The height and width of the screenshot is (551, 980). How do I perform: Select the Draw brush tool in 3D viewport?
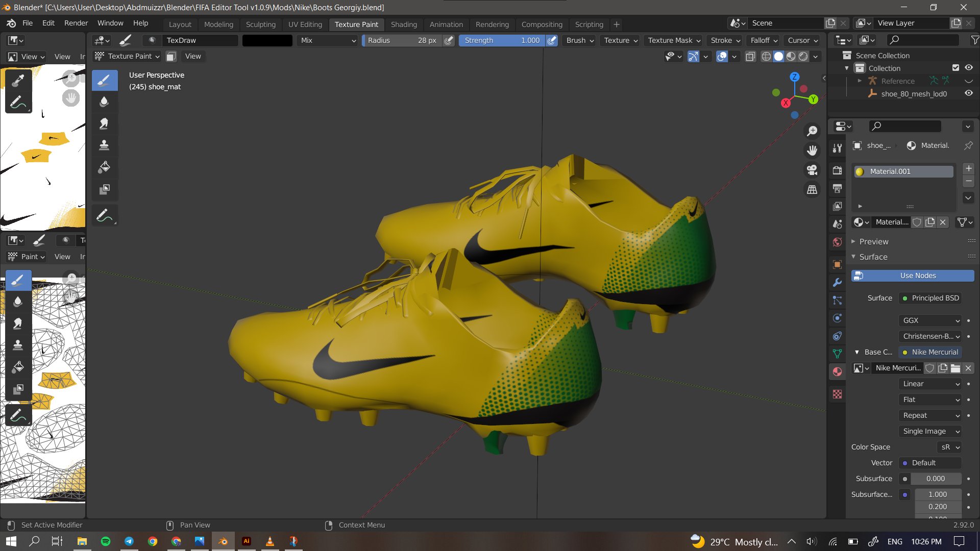[x=104, y=80]
